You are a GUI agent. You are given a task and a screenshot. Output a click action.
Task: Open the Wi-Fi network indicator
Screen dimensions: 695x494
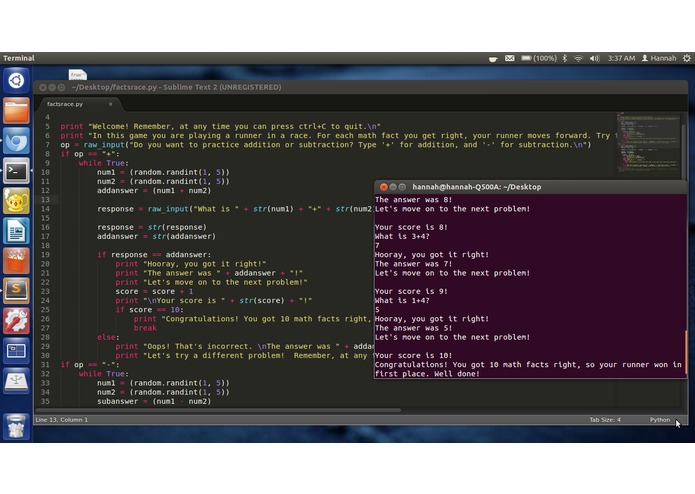tap(578, 58)
